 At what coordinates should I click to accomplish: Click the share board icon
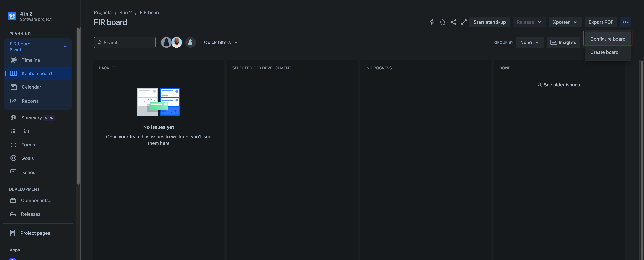click(x=453, y=22)
